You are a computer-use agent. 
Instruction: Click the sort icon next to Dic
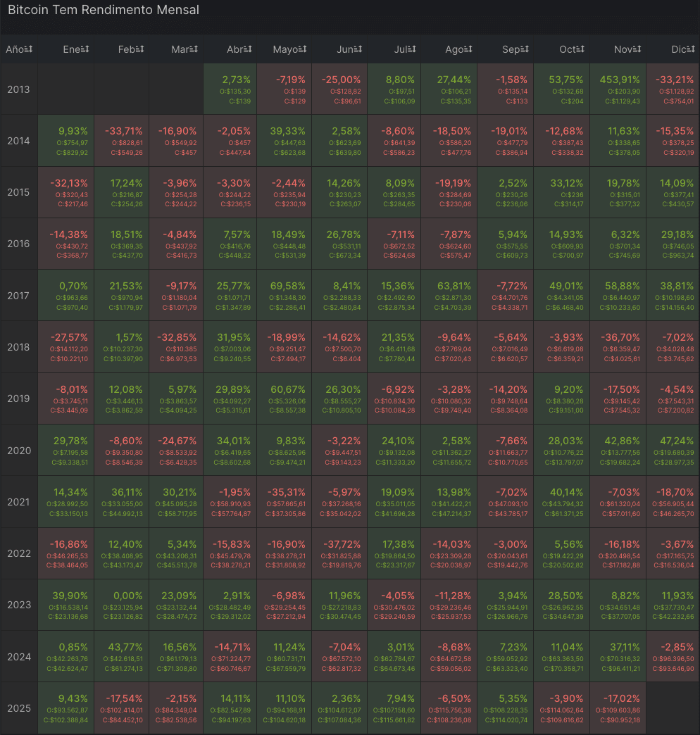coord(691,49)
